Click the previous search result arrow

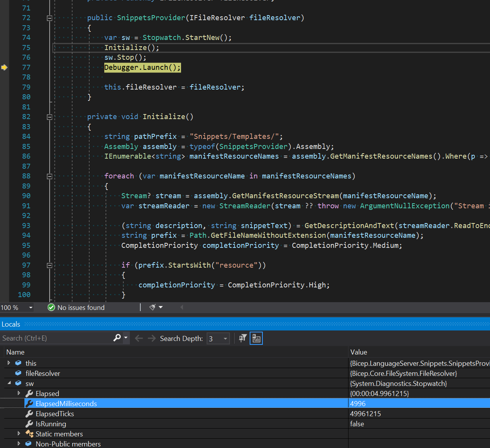pyautogui.click(x=139, y=338)
